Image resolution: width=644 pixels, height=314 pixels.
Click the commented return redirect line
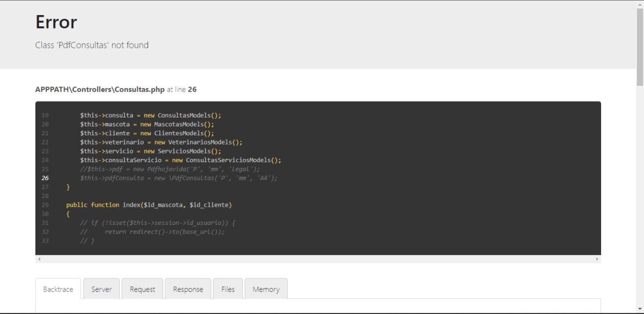(x=152, y=232)
